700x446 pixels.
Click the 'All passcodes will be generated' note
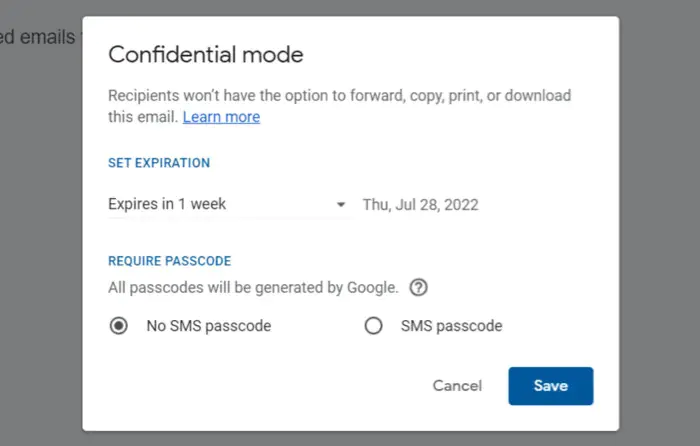(x=253, y=288)
